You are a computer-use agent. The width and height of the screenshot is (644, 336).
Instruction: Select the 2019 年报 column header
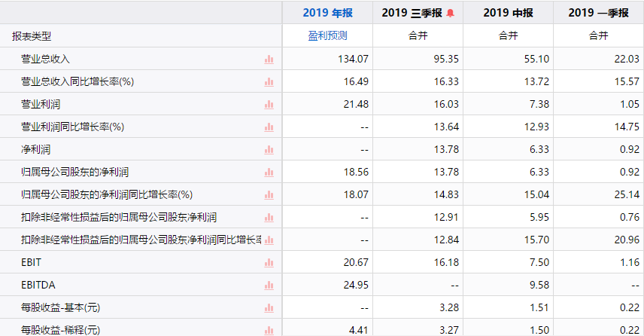pos(328,13)
